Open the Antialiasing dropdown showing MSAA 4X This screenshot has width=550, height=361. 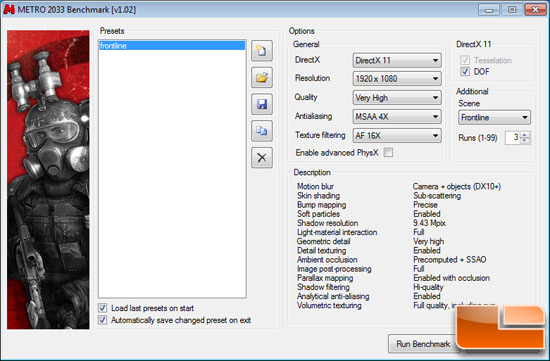tap(397, 116)
